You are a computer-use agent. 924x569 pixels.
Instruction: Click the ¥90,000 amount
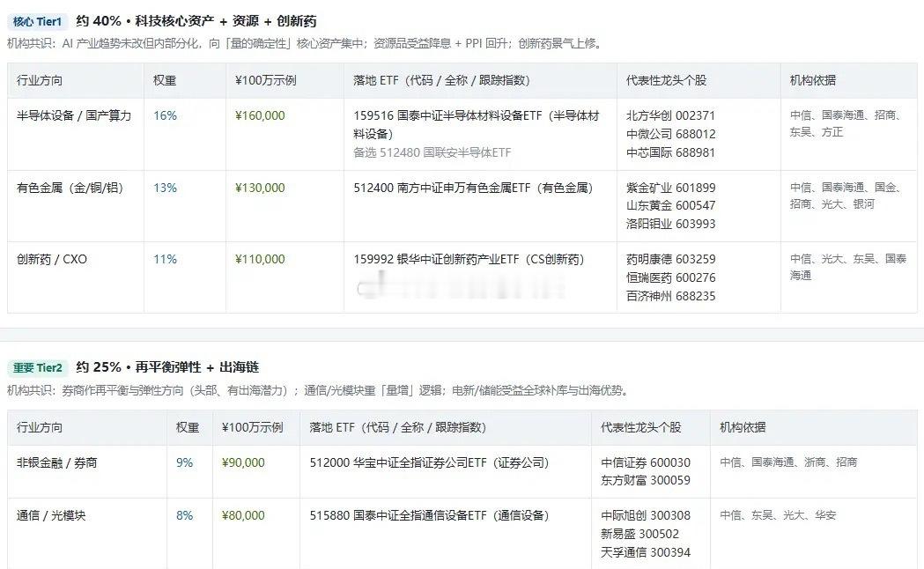coord(243,463)
